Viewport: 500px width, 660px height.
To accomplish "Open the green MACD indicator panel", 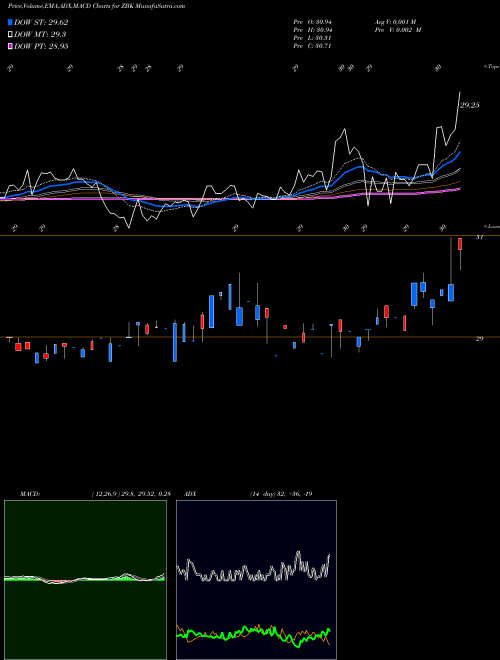I will click(85, 580).
